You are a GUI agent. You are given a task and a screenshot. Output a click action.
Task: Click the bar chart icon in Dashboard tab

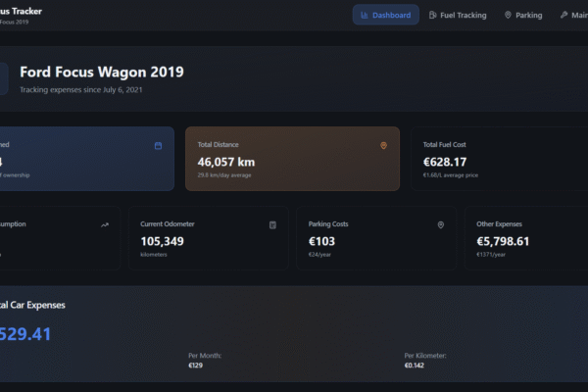coord(365,15)
